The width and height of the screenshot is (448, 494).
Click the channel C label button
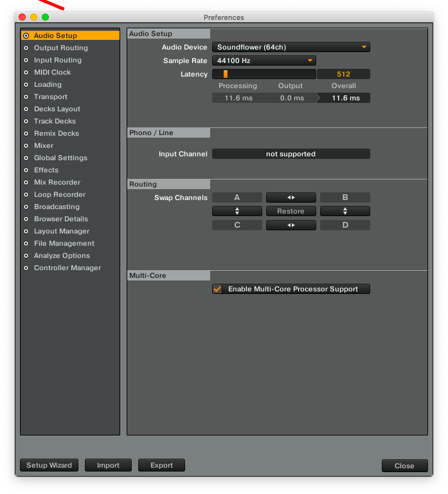pyautogui.click(x=237, y=225)
